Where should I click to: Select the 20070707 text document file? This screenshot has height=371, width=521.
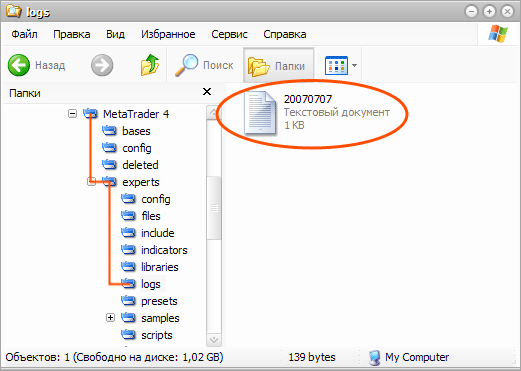(x=260, y=113)
